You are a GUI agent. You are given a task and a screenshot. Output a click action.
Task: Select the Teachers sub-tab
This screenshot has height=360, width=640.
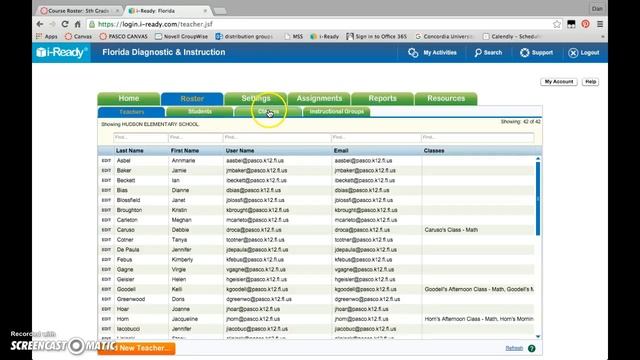131,111
